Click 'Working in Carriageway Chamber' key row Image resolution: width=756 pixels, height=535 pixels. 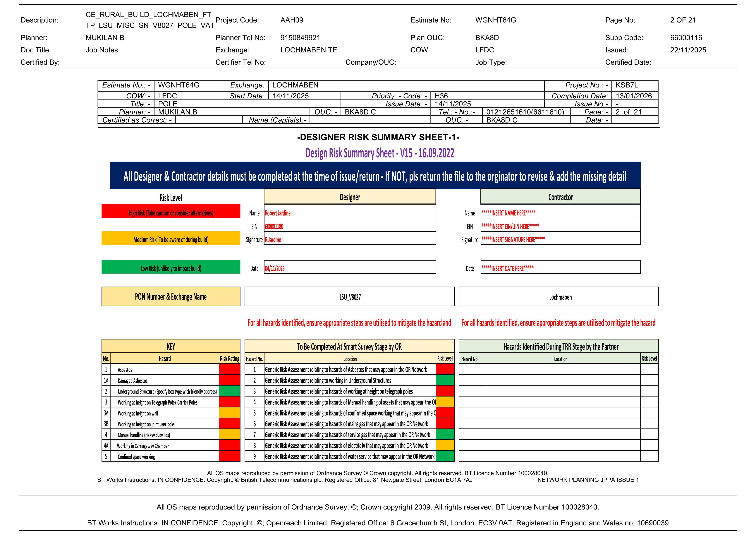[x=171, y=445]
